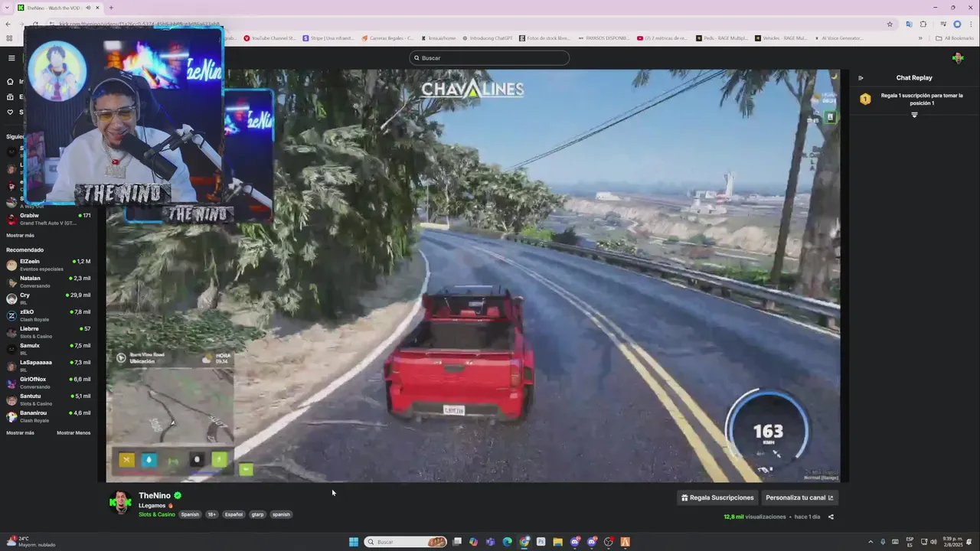Image resolution: width=980 pixels, height=551 pixels.
Task: Bookmark this page with star icon
Action: point(890,24)
